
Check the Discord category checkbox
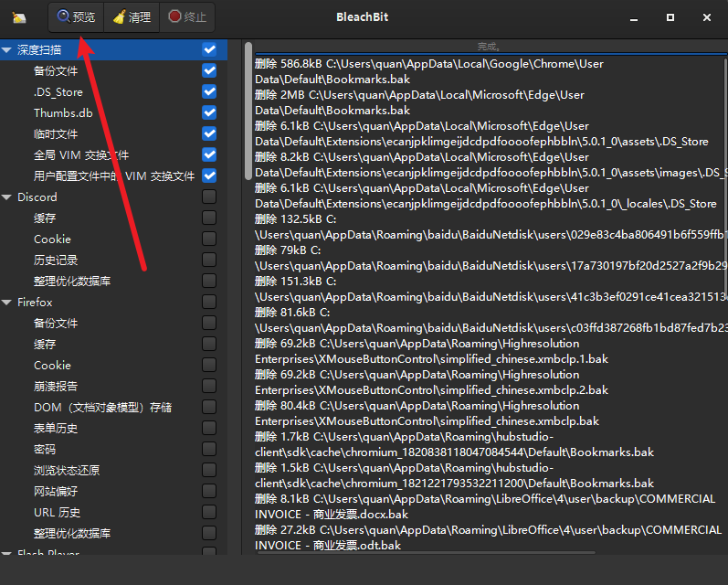(x=209, y=197)
